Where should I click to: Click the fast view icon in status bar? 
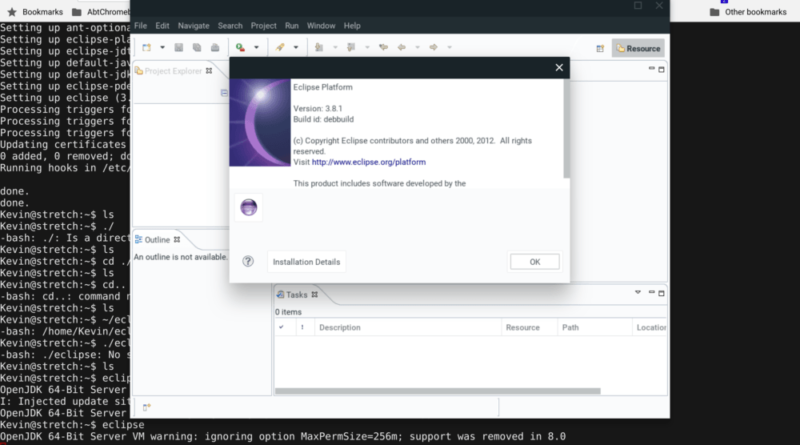146,407
